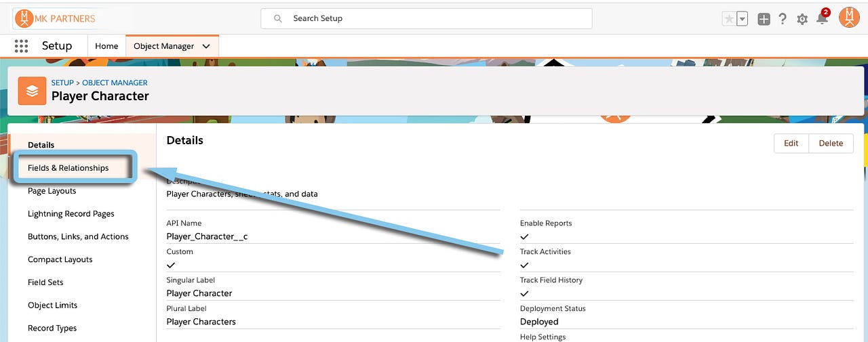
Task: Click the Deployed status value
Action: pos(539,322)
